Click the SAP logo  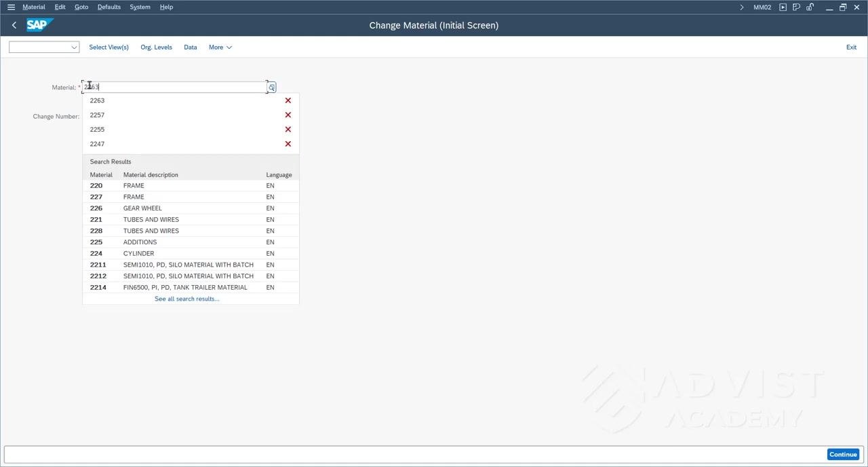(40, 25)
